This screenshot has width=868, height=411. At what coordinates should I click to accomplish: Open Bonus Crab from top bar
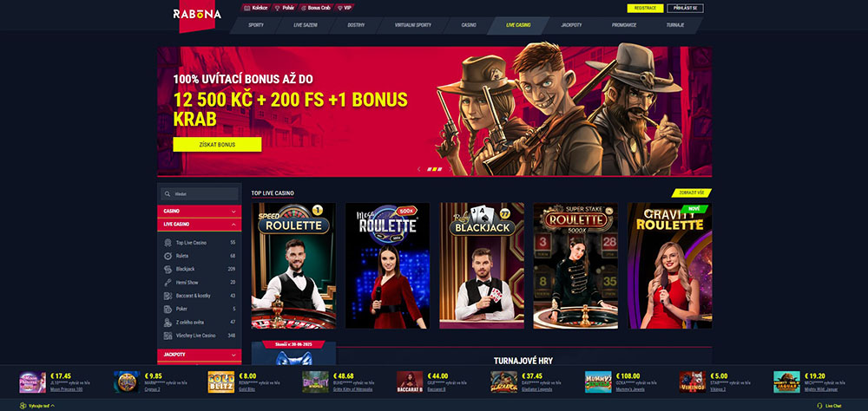[318, 8]
